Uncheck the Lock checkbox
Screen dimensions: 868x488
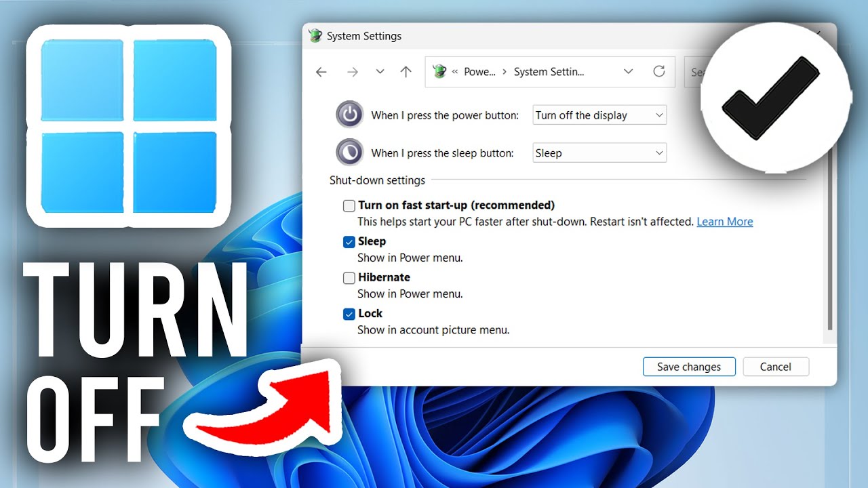[x=349, y=314]
